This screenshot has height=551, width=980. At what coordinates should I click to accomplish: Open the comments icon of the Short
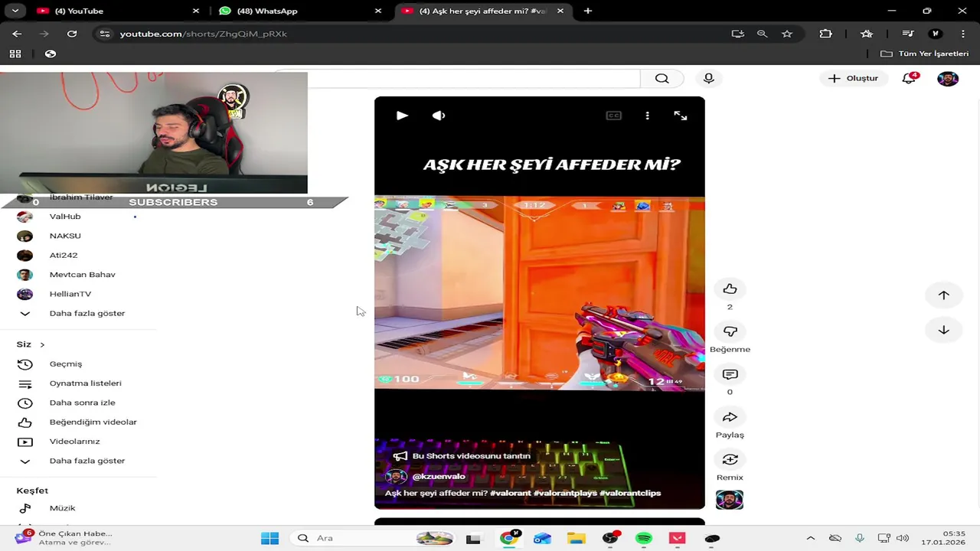[730, 374]
